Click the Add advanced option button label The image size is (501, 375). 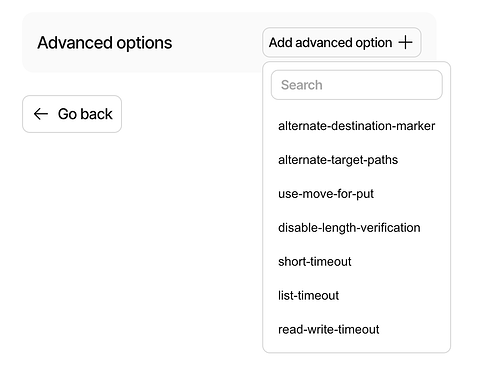(330, 43)
